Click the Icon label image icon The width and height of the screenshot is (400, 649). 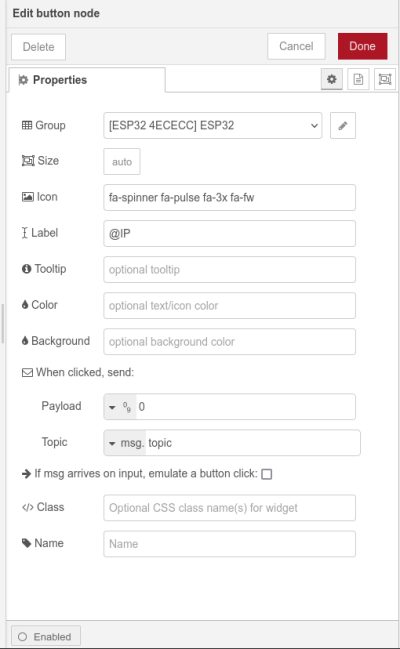[28, 197]
